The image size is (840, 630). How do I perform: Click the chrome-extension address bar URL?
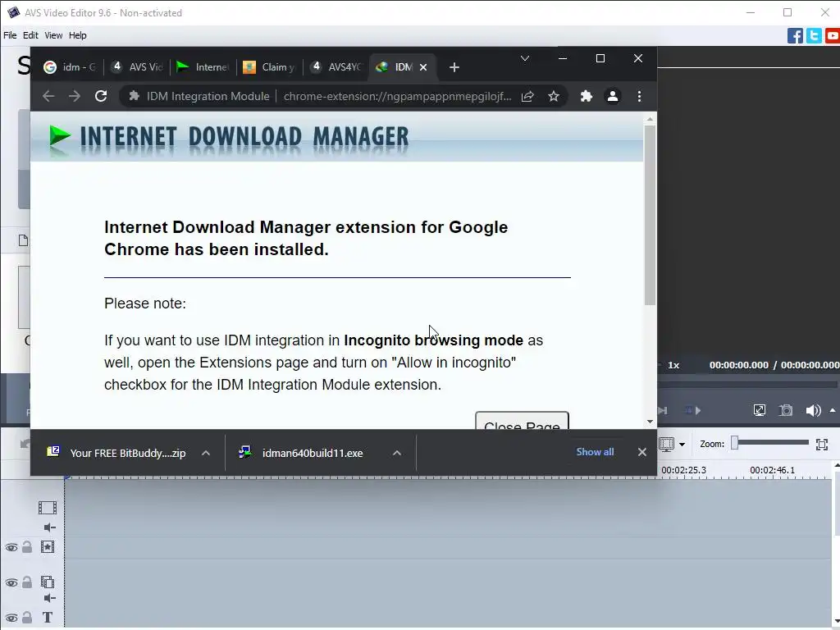coord(398,97)
